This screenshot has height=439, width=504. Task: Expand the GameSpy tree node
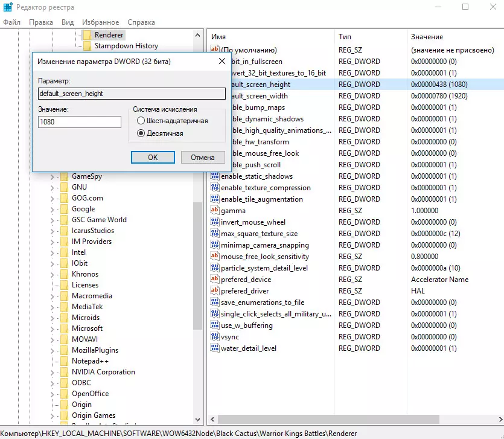coord(52,176)
